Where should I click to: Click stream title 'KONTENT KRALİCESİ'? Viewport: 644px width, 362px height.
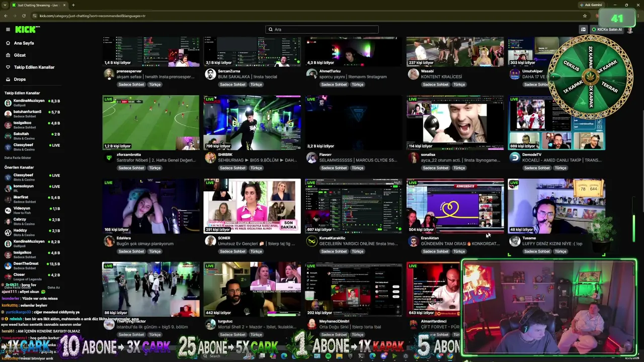[441, 77]
